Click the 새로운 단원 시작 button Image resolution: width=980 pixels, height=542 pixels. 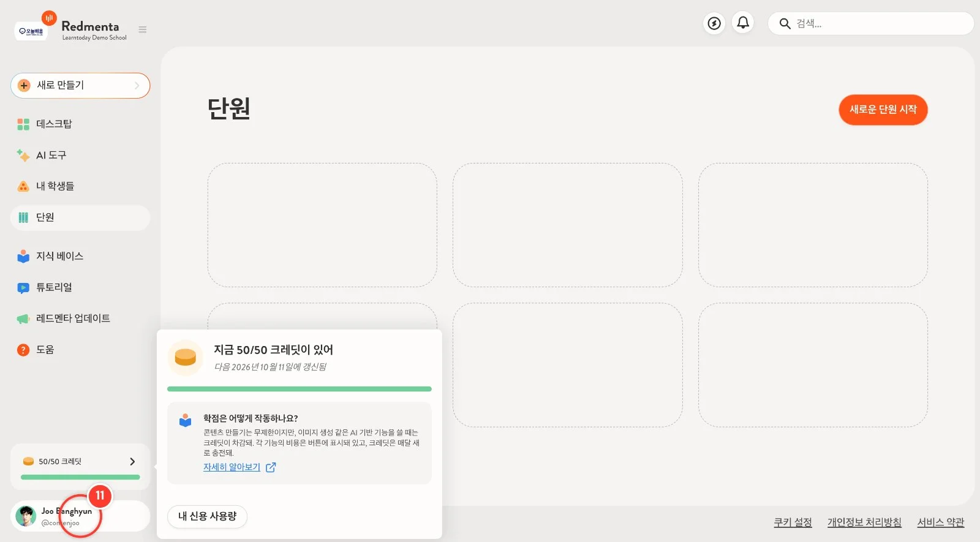(x=883, y=110)
